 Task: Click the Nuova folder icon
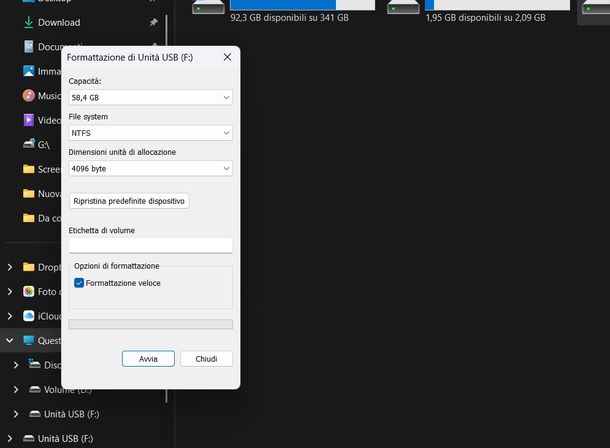point(28,193)
